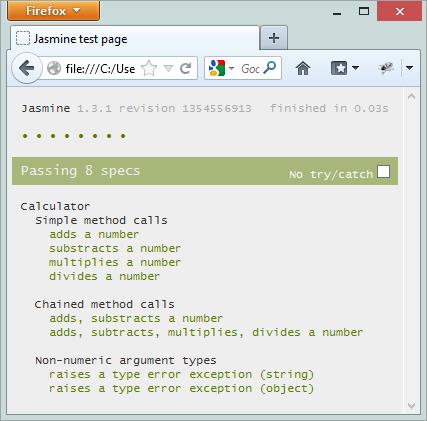Click the Bookmarks menu star icon
This screenshot has width=427, height=421.
coord(339,68)
